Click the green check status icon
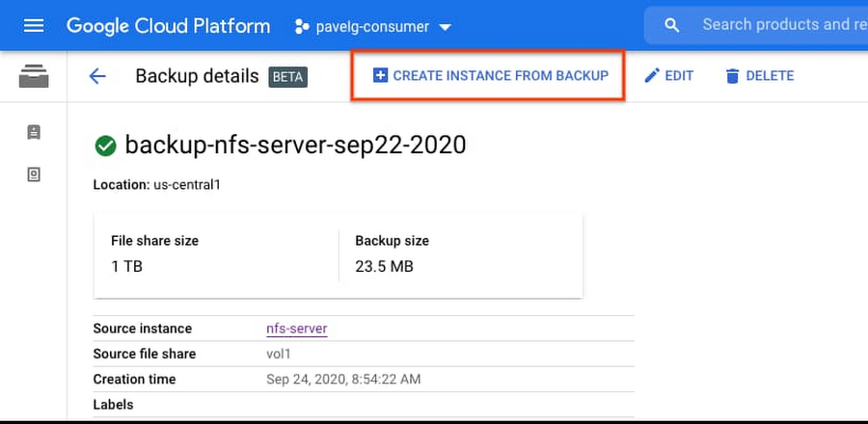 (x=105, y=146)
